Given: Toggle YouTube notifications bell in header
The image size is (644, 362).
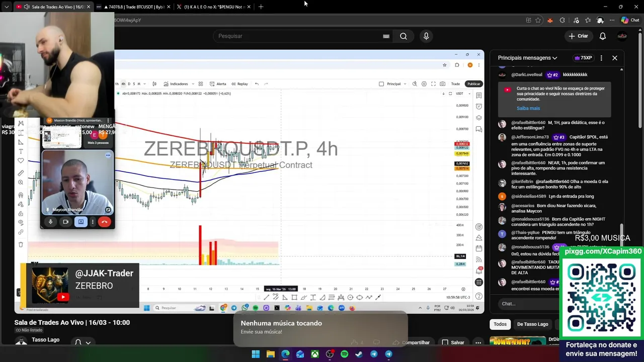Looking at the screenshot, I should click(x=603, y=36).
